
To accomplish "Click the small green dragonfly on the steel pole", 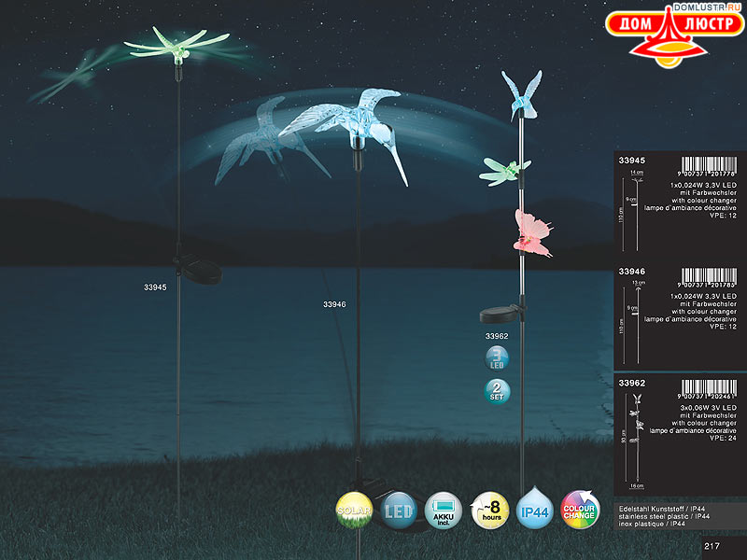I will 504,172.
